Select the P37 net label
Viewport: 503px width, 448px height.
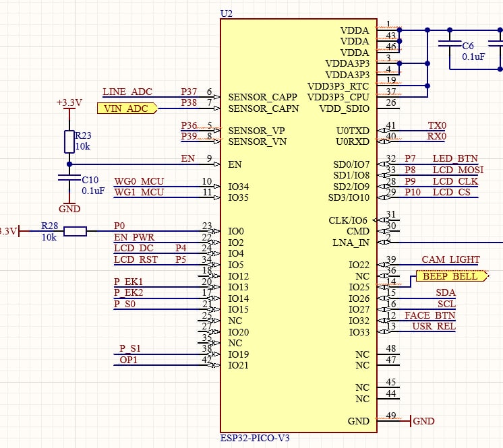(x=189, y=92)
